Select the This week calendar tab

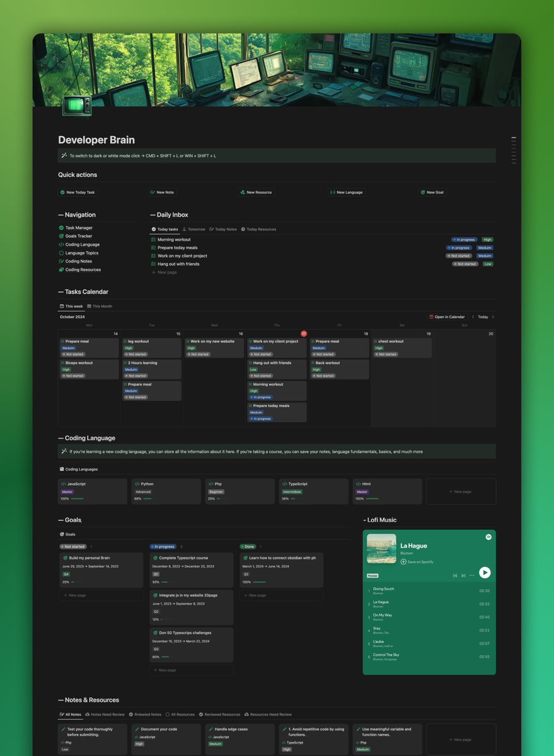tap(71, 306)
